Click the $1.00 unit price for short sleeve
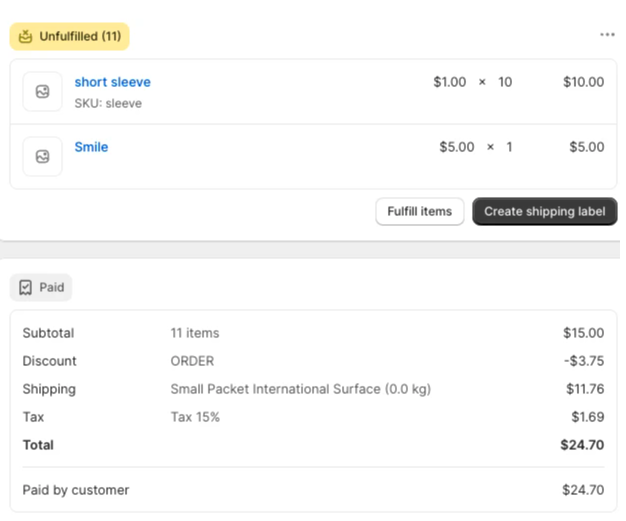The image size is (626, 521). point(450,82)
